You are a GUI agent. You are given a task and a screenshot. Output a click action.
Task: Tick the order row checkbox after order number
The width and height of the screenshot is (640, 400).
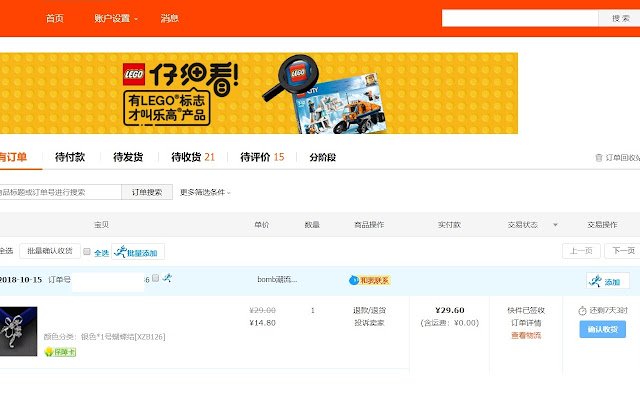click(x=155, y=278)
